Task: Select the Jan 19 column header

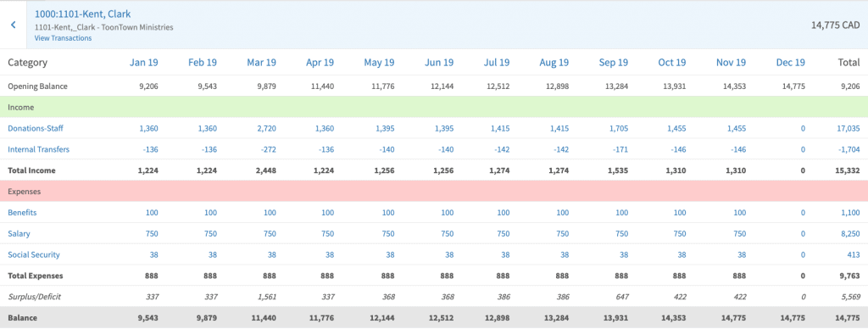Action: click(x=144, y=63)
